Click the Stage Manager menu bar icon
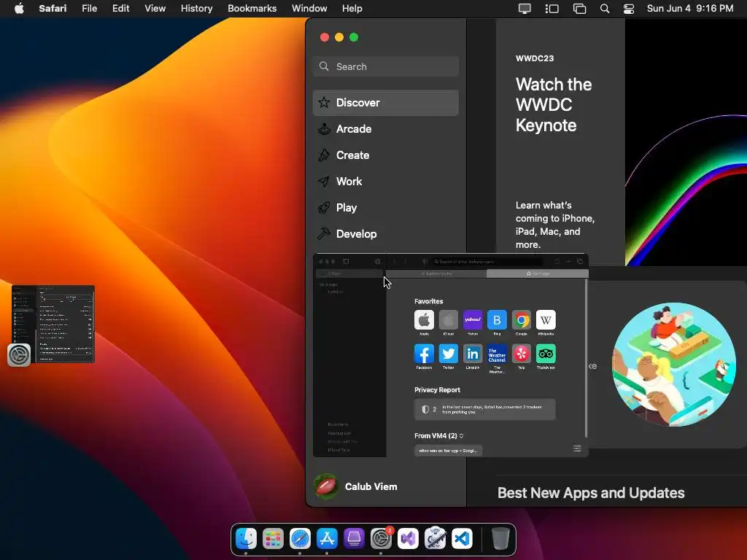This screenshot has height=560, width=747. (551, 9)
